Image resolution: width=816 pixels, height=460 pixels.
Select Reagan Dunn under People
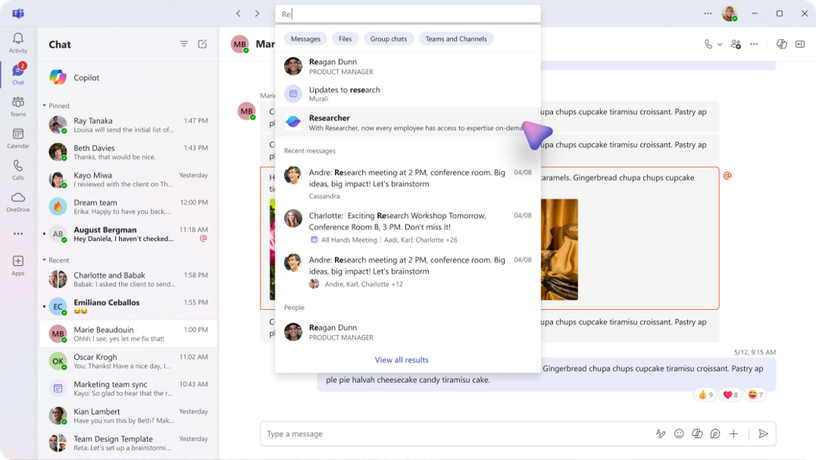click(x=407, y=332)
